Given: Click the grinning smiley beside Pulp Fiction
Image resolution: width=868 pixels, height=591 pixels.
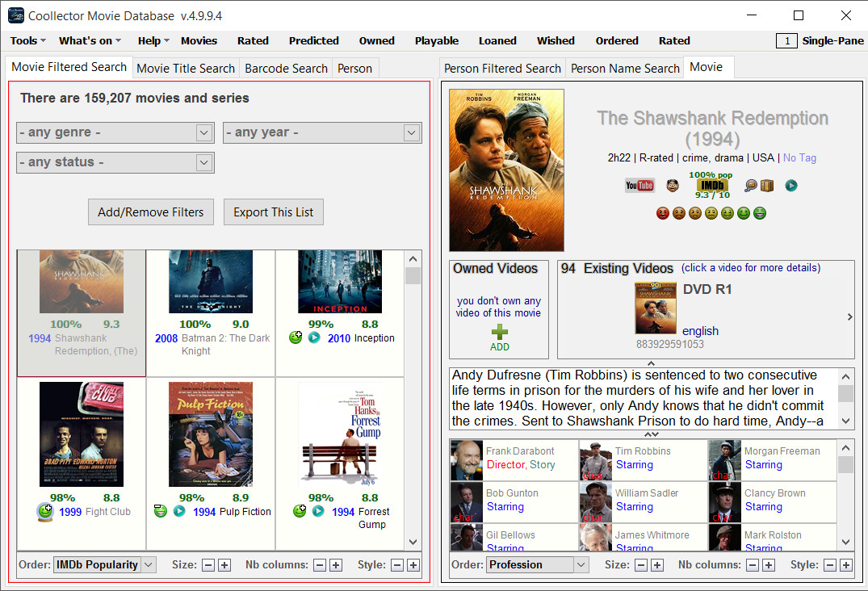Looking at the screenshot, I should point(160,511).
